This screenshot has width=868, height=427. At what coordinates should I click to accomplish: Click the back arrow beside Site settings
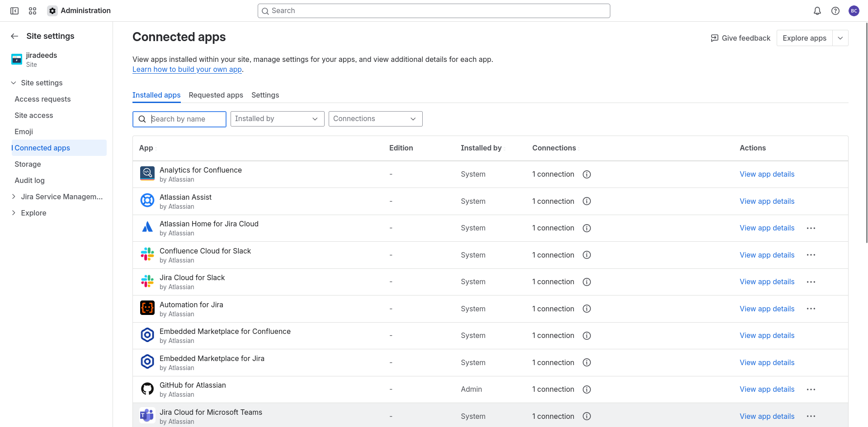[14, 36]
